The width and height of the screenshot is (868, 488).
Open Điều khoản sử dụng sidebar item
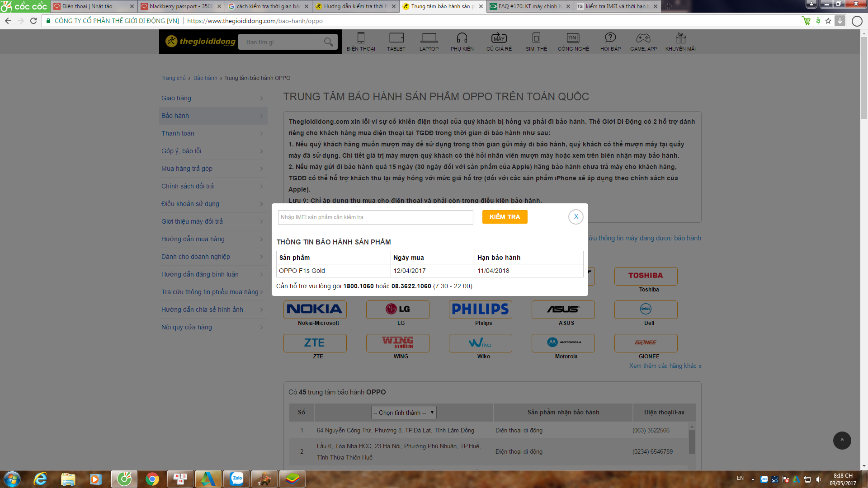213,204
